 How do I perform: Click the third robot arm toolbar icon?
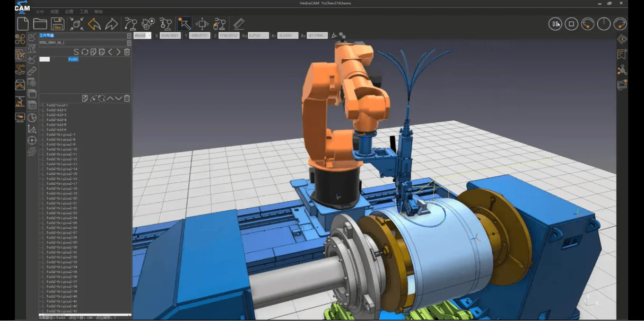(166, 24)
